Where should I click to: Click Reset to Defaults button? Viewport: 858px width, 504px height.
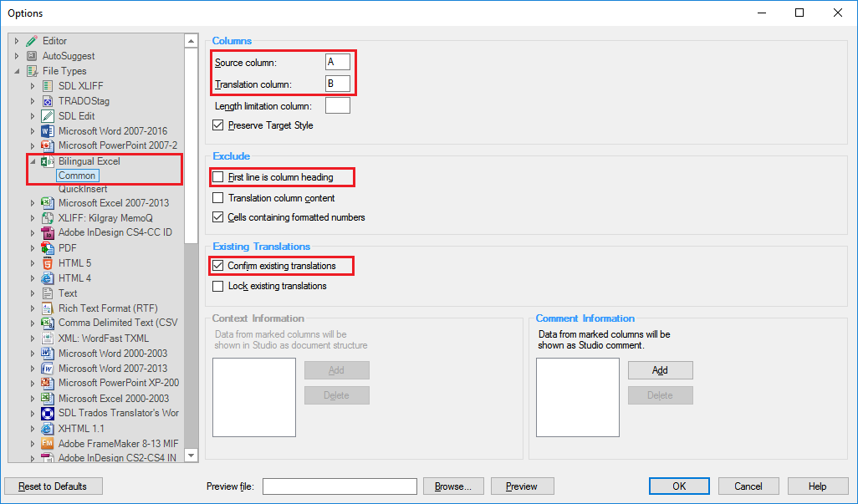pyautogui.click(x=53, y=486)
